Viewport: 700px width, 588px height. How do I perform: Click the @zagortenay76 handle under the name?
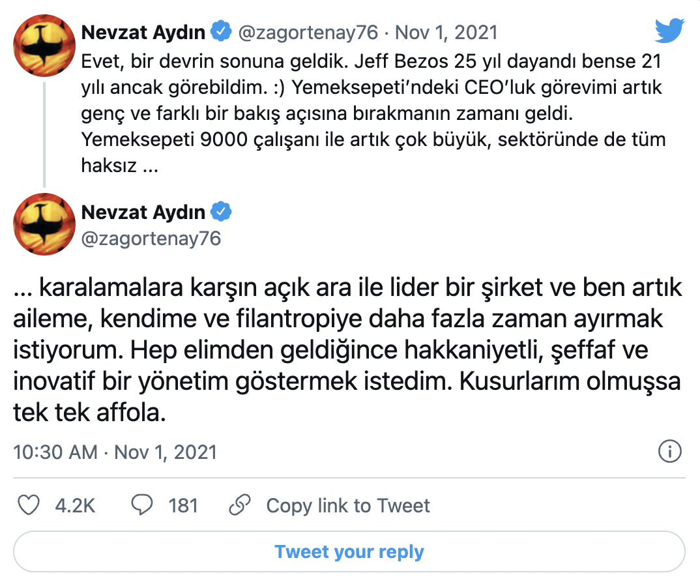[x=151, y=239]
